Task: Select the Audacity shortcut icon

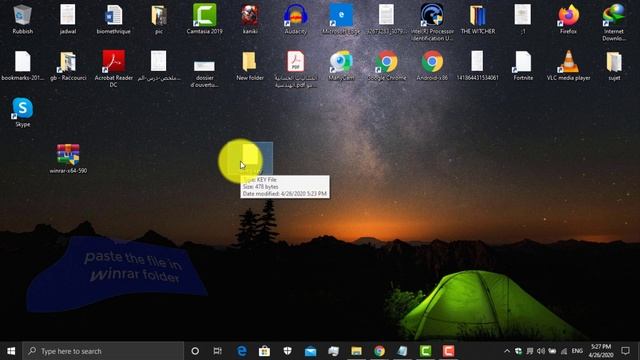Action: coord(296,16)
